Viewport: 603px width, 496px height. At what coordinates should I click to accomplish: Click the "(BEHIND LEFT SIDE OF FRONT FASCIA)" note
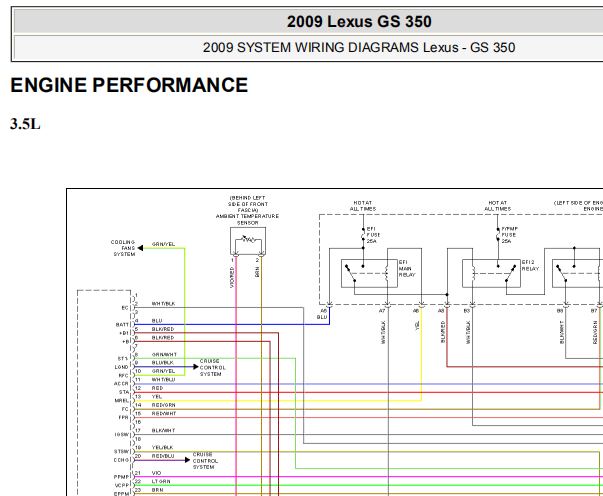coord(248,204)
